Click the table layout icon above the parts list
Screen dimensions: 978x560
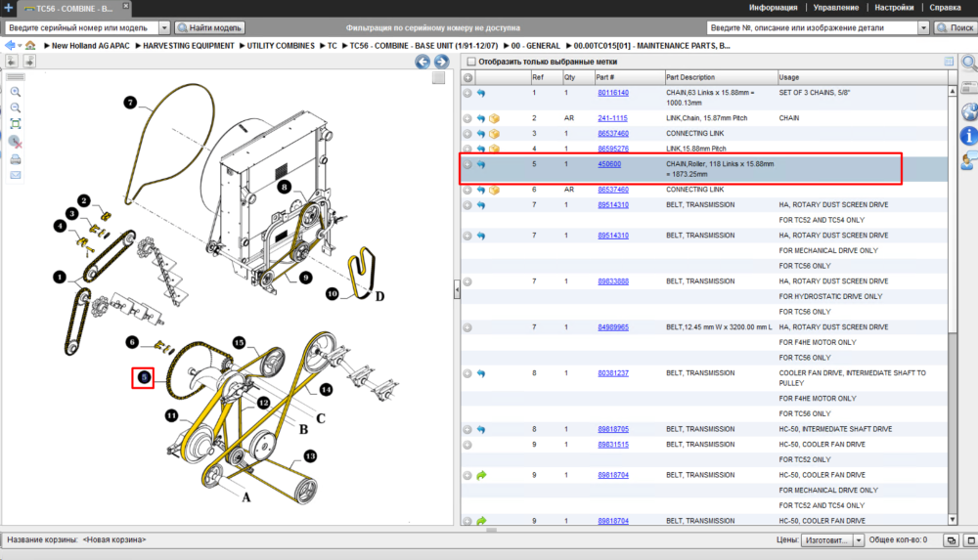pos(949,62)
